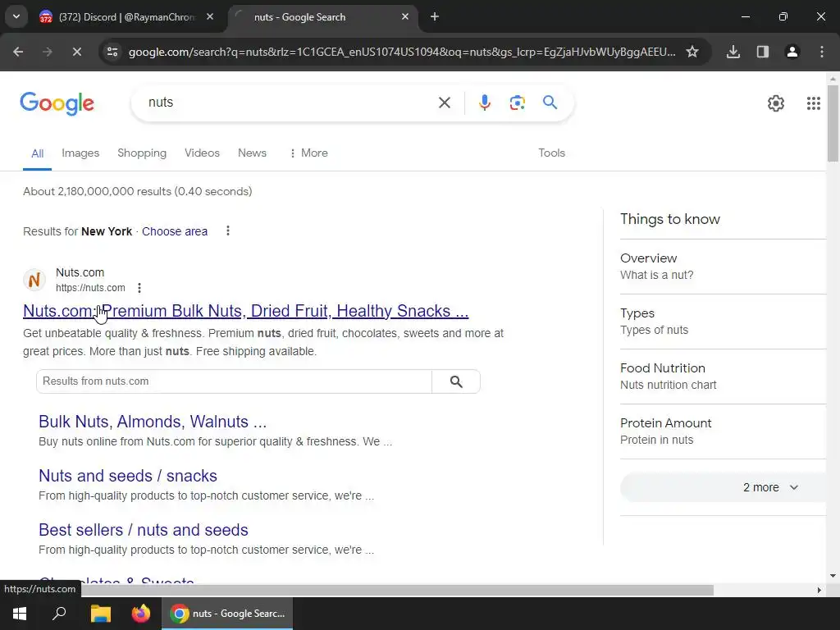Click the Results from nuts.com field

click(234, 381)
